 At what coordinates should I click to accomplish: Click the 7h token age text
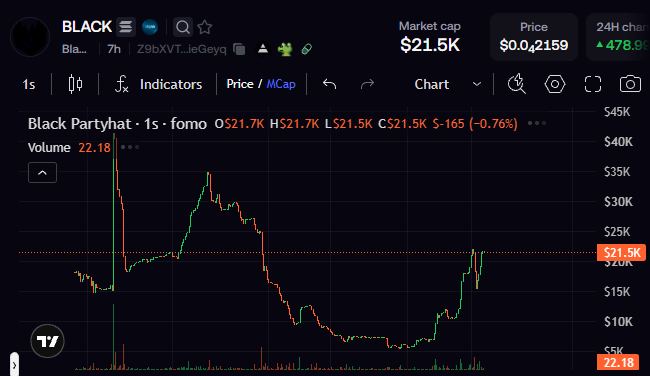114,49
